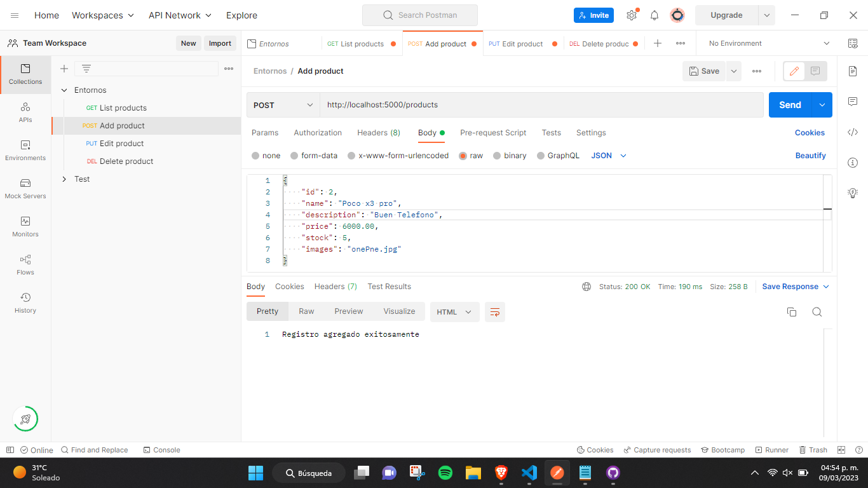
Task: Switch to the Authorization tab
Action: tap(318, 133)
